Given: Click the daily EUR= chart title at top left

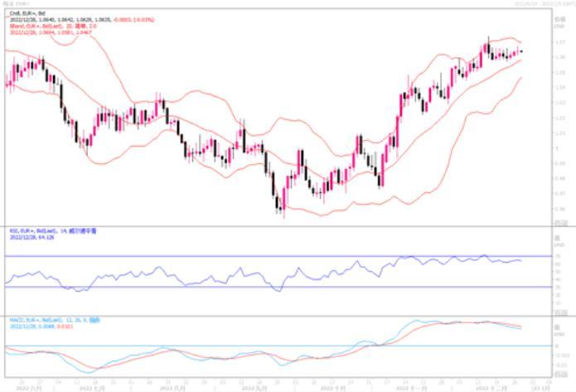Looking at the screenshot, I should 12,4.
